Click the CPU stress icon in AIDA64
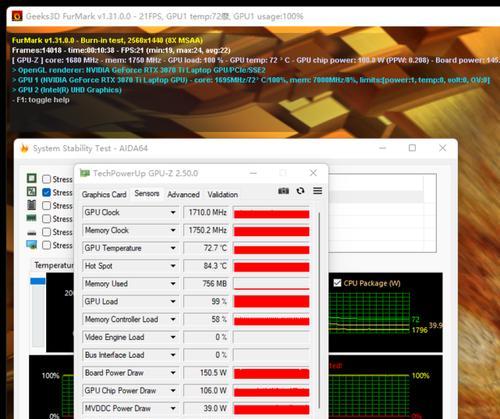Screen dimensions: 500x419 click(31, 178)
